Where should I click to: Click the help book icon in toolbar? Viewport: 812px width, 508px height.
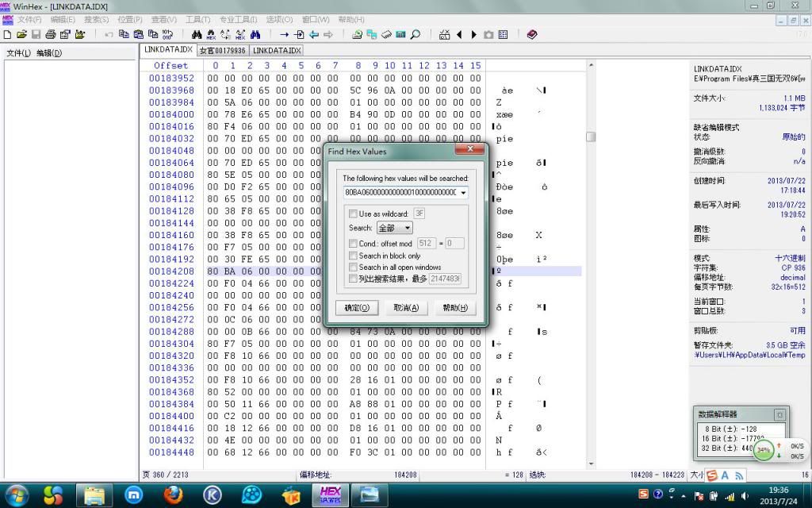click(x=531, y=35)
